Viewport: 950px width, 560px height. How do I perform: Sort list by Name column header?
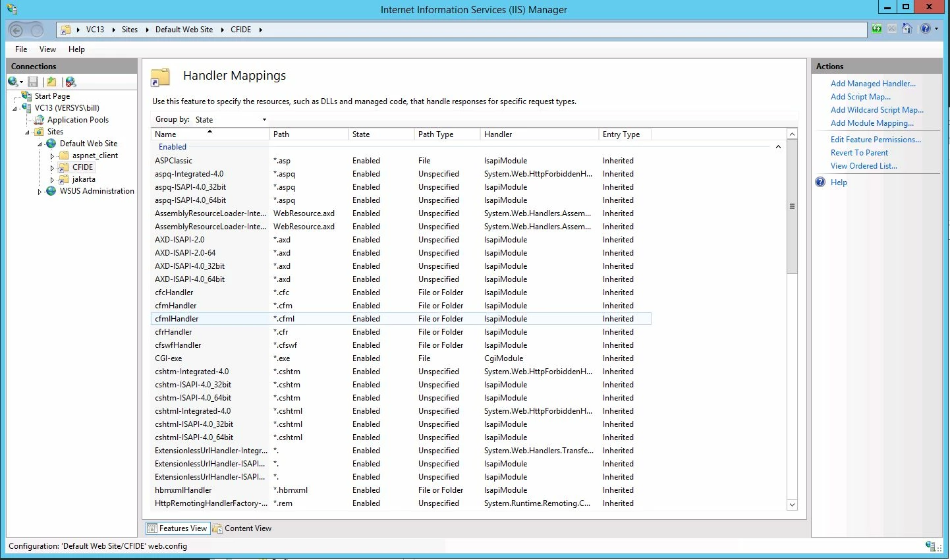pos(210,134)
